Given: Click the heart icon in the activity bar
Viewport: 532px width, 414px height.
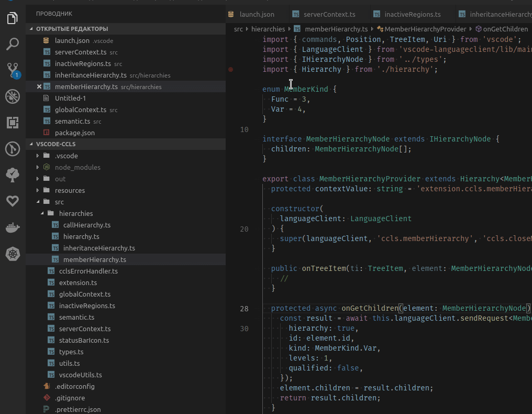Looking at the screenshot, I should [12, 201].
